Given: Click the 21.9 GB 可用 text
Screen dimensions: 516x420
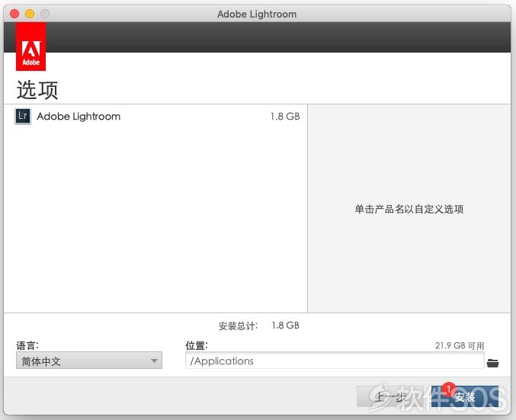Looking at the screenshot, I should pyautogui.click(x=460, y=345).
